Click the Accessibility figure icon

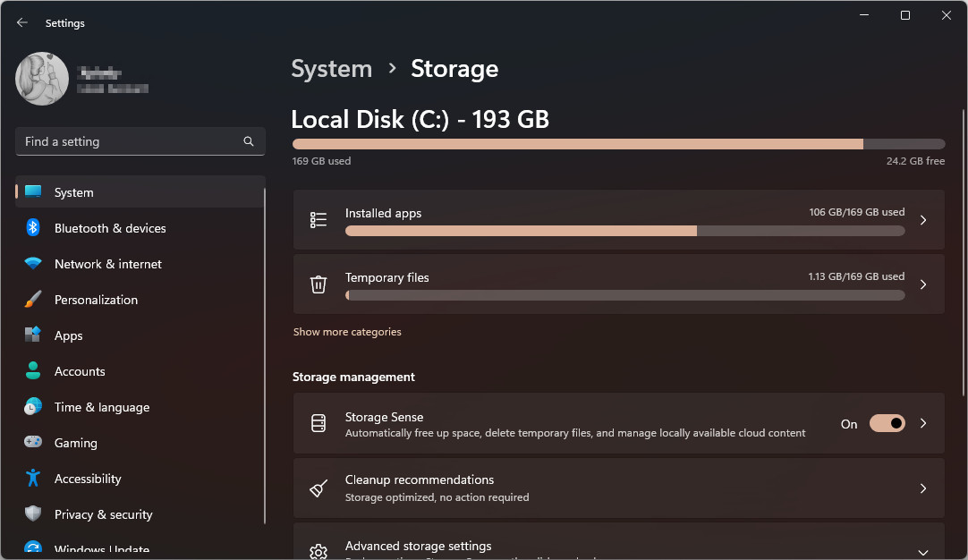click(33, 479)
